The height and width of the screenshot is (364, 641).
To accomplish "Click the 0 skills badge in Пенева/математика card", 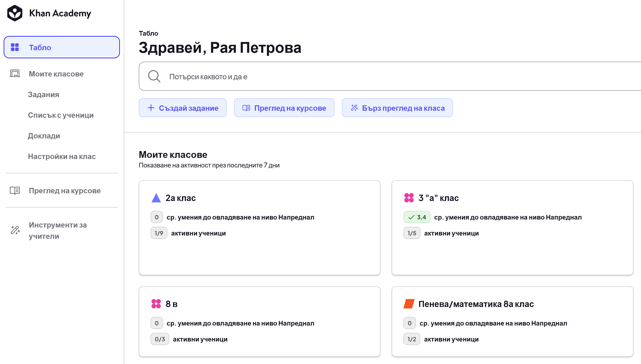I will [x=409, y=323].
